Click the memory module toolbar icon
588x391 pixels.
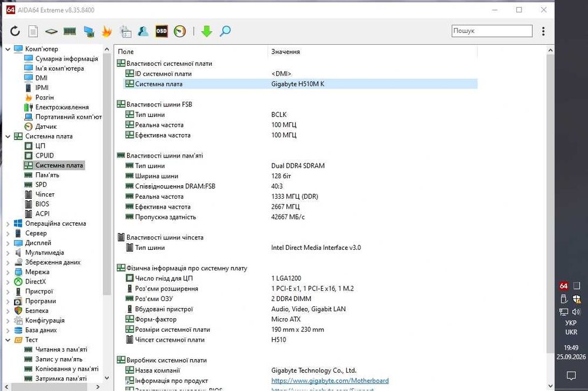click(x=70, y=32)
